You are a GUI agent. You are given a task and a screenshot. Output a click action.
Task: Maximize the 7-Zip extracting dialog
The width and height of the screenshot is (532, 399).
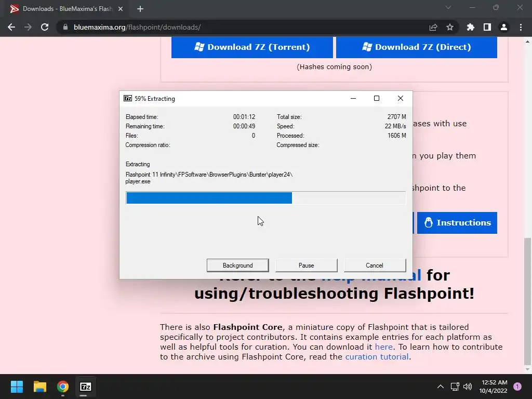[x=377, y=98]
